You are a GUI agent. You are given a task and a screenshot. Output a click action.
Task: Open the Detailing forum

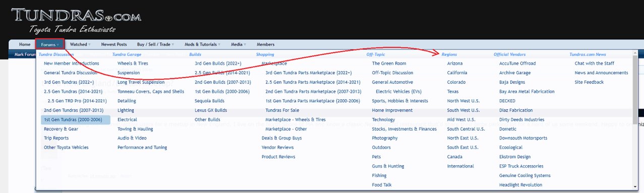point(127,101)
